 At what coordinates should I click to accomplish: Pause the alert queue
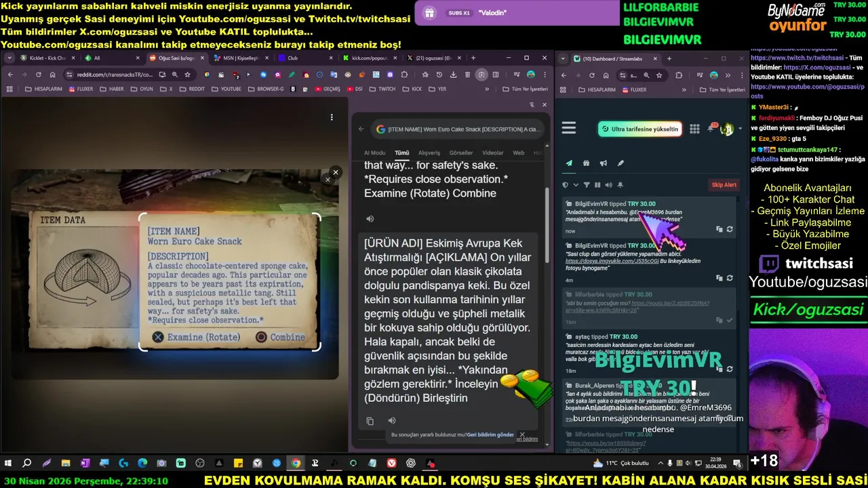click(x=597, y=185)
